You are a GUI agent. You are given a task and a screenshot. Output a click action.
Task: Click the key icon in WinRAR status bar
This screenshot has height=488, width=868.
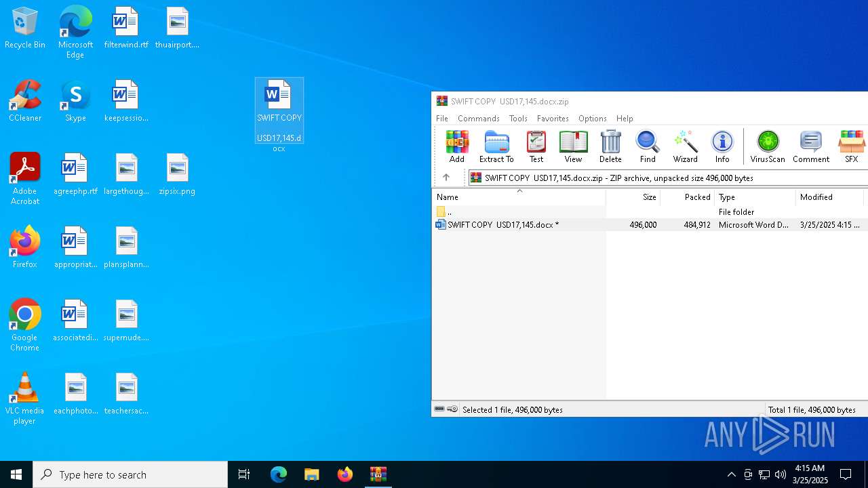tap(452, 409)
